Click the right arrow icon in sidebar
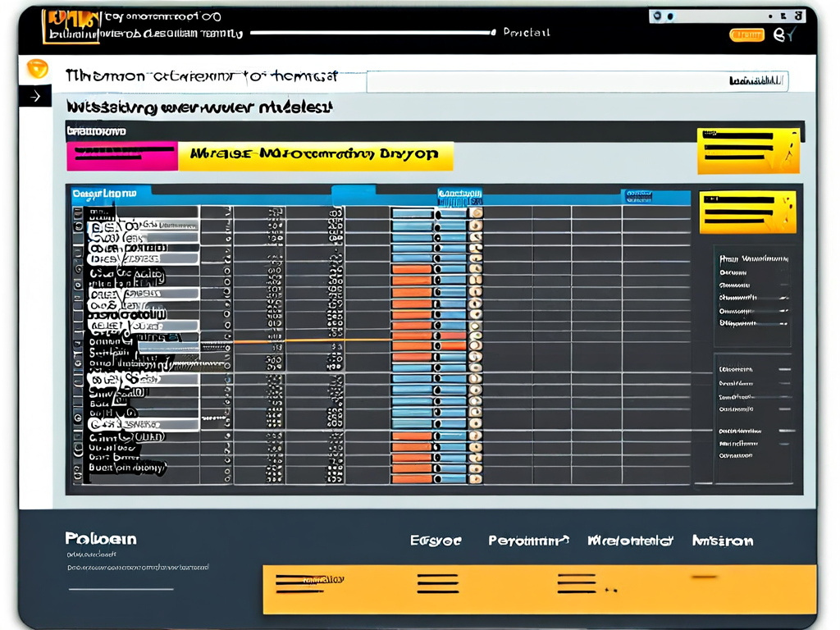This screenshot has width=840, height=630. tap(34, 97)
